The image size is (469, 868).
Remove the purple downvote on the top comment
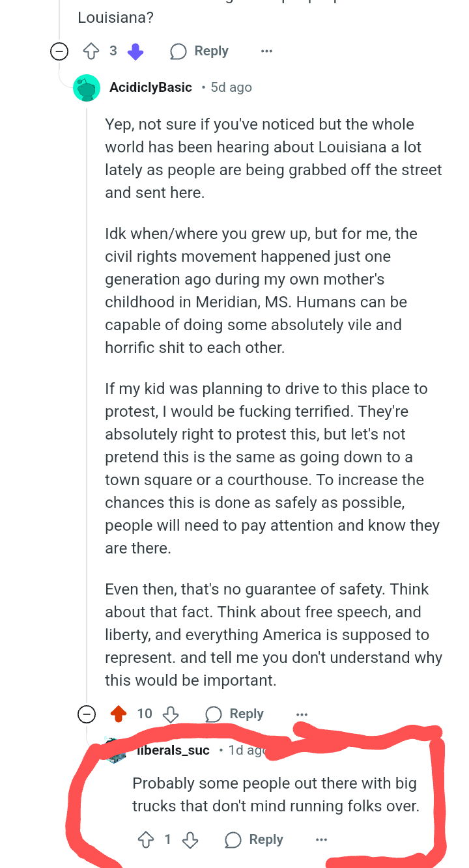click(135, 51)
